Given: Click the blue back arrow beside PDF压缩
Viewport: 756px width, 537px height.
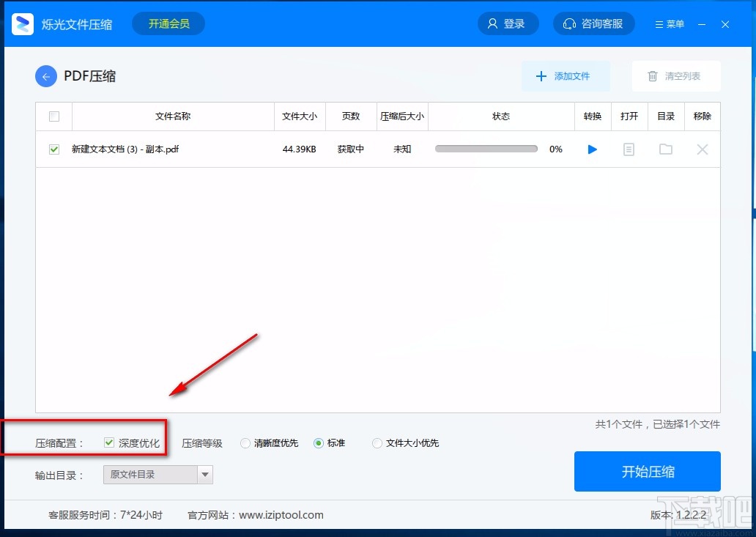Looking at the screenshot, I should 46,76.
